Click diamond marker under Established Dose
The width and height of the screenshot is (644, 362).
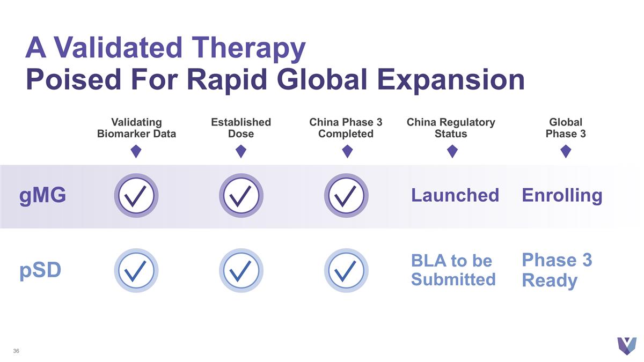(x=241, y=152)
